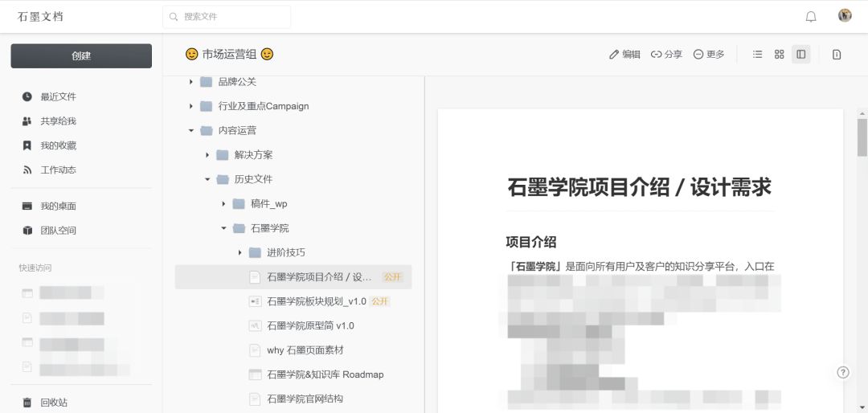Focus the 搜索文件 search field
Screen dimensions: 868x413
click(x=227, y=17)
